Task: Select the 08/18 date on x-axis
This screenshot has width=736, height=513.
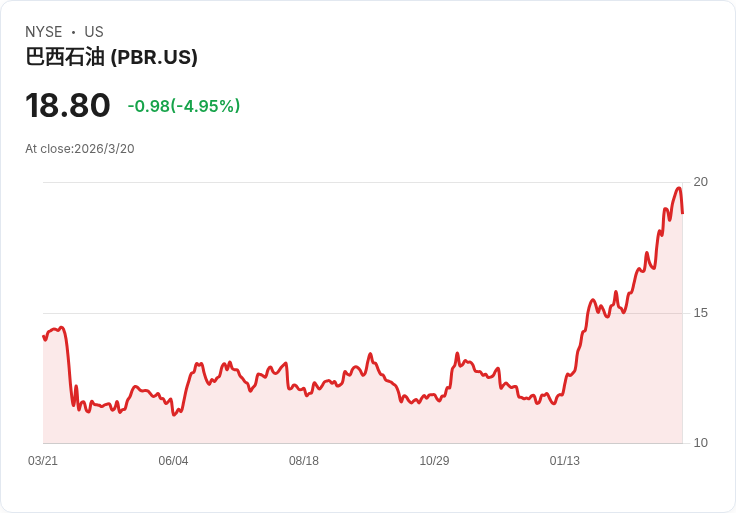Action: [x=304, y=461]
